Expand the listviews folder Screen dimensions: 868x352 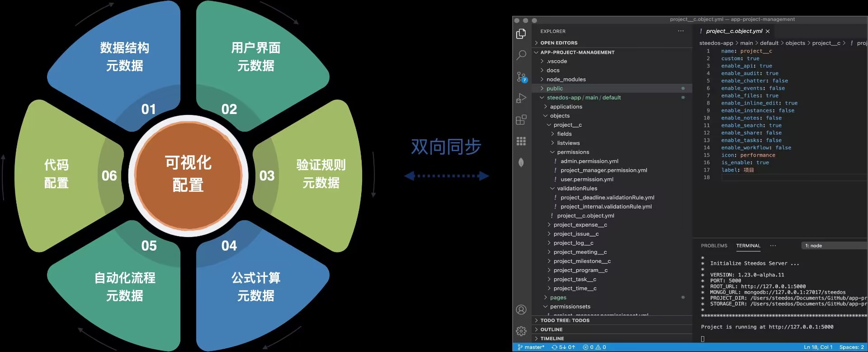pyautogui.click(x=612, y=143)
